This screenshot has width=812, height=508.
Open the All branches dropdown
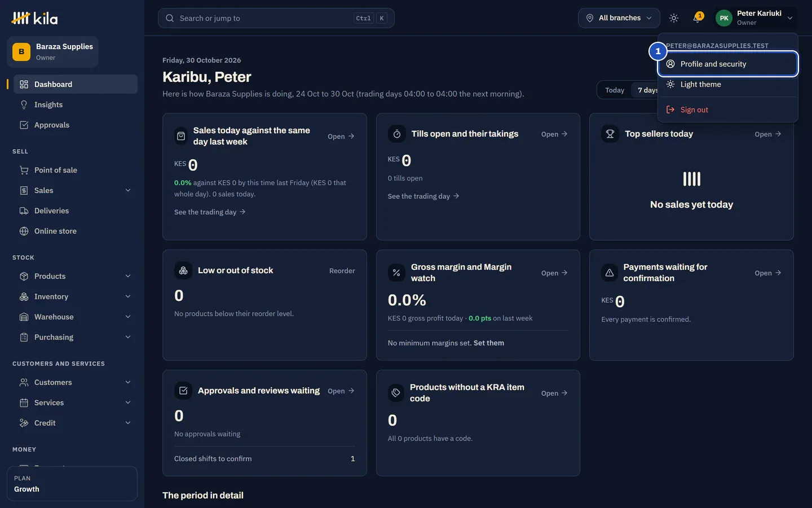click(x=619, y=18)
